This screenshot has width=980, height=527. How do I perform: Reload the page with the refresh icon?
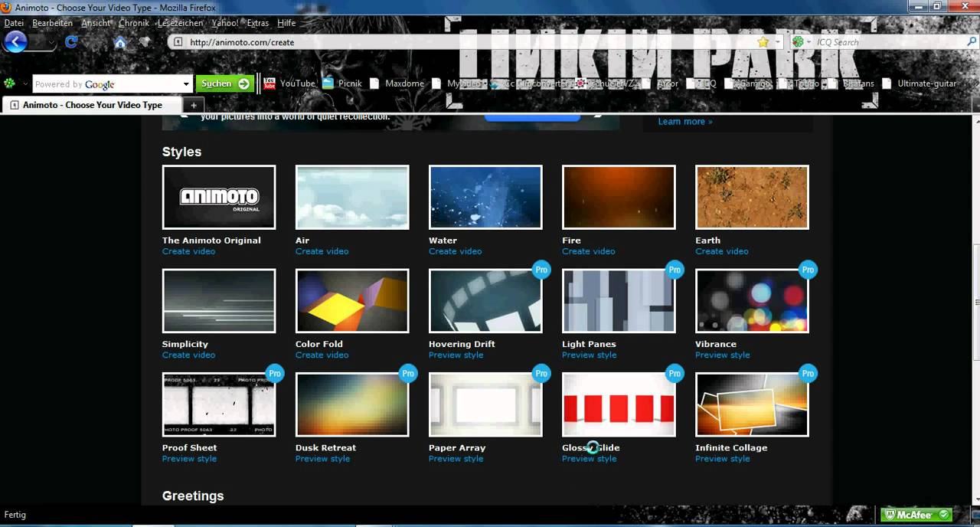[71, 42]
